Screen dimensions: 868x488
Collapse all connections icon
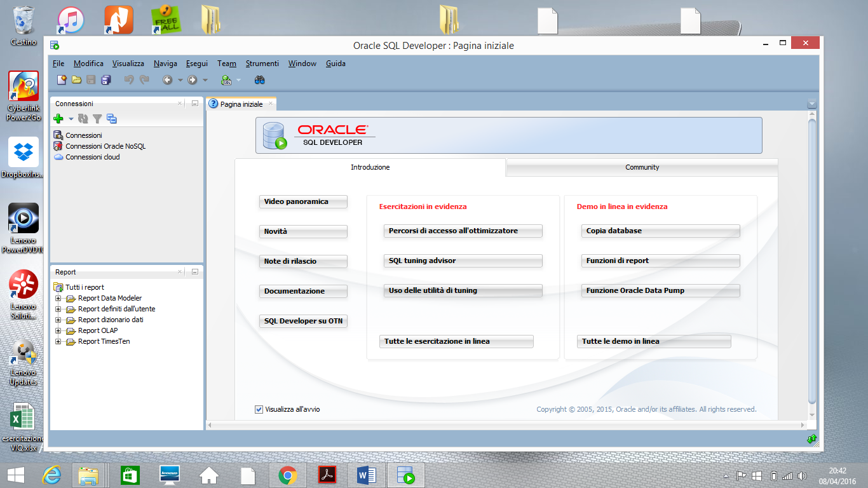(x=112, y=119)
